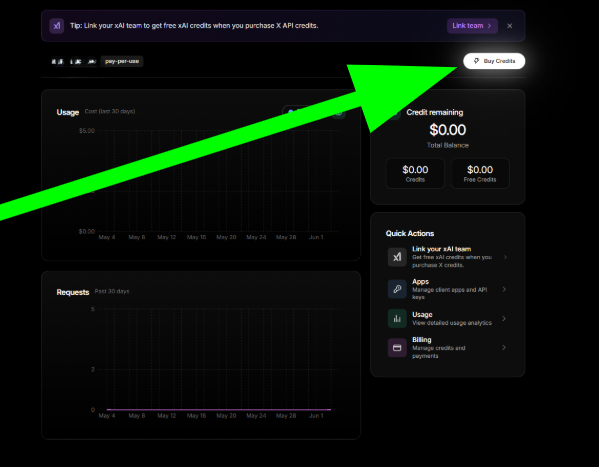Screen dimensions: 599x467
Task: Click the $0.00 Free Credits card
Action: click(480, 174)
